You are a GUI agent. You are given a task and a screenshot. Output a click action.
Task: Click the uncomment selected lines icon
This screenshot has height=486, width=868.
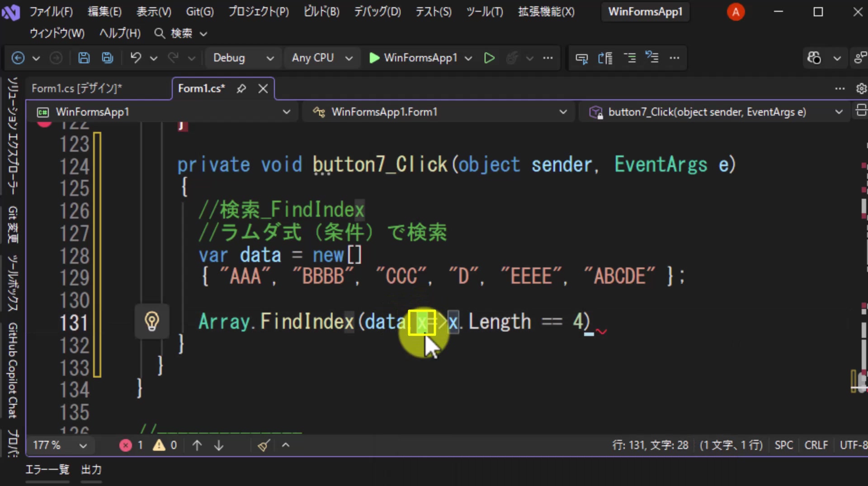coord(652,58)
